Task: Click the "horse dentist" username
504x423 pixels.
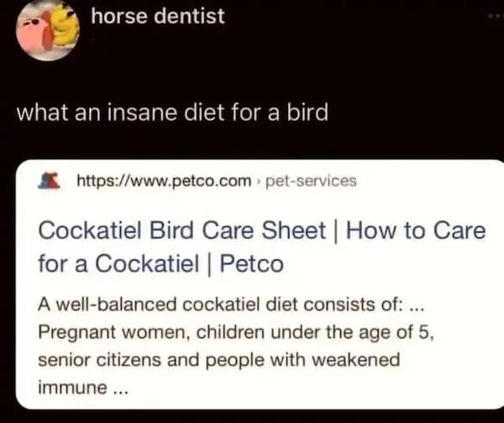Action: [x=157, y=16]
